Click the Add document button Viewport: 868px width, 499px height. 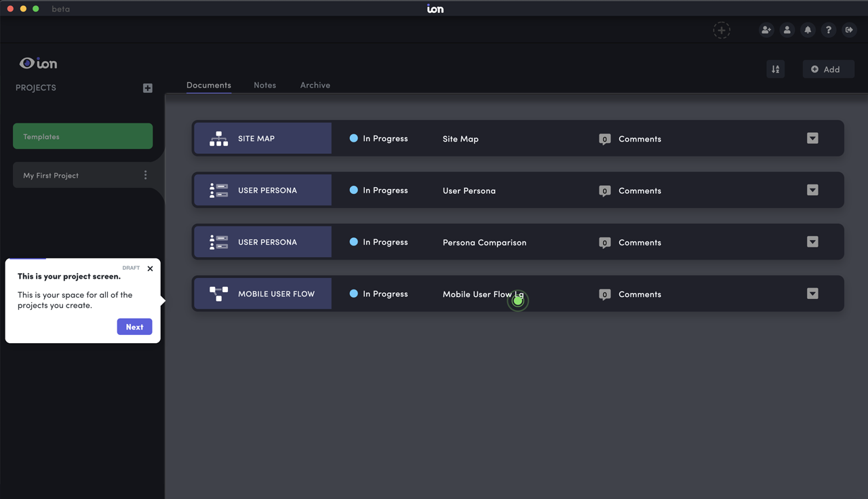click(828, 69)
